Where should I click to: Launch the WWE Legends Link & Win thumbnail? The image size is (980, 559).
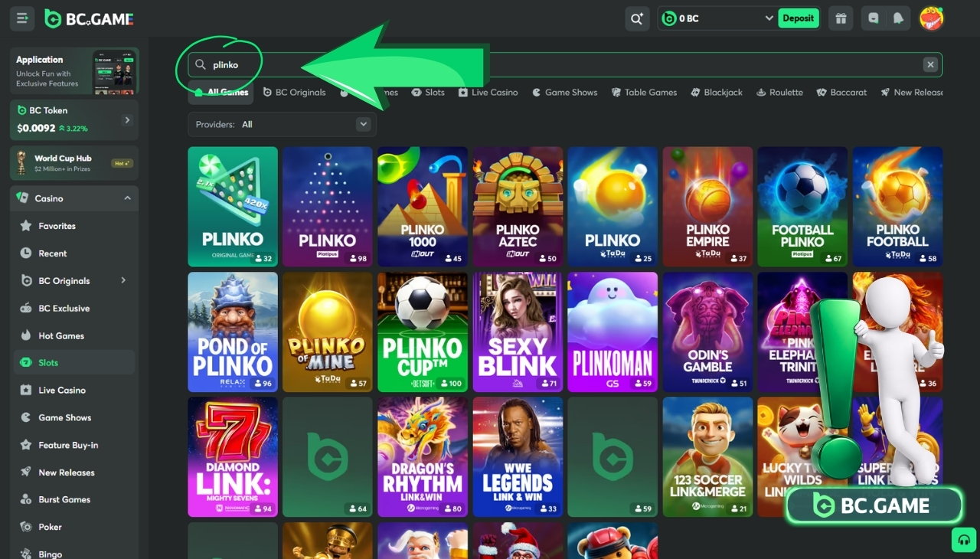click(518, 457)
